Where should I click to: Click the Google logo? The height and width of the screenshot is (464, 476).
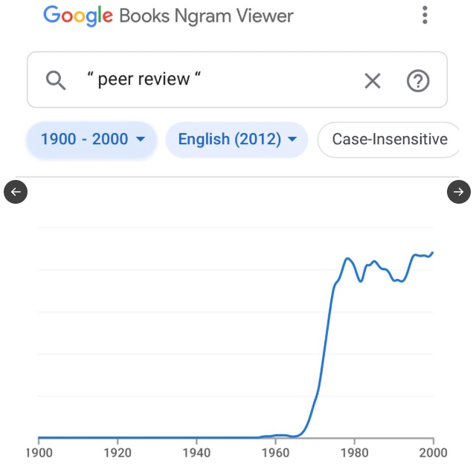pyautogui.click(x=79, y=16)
